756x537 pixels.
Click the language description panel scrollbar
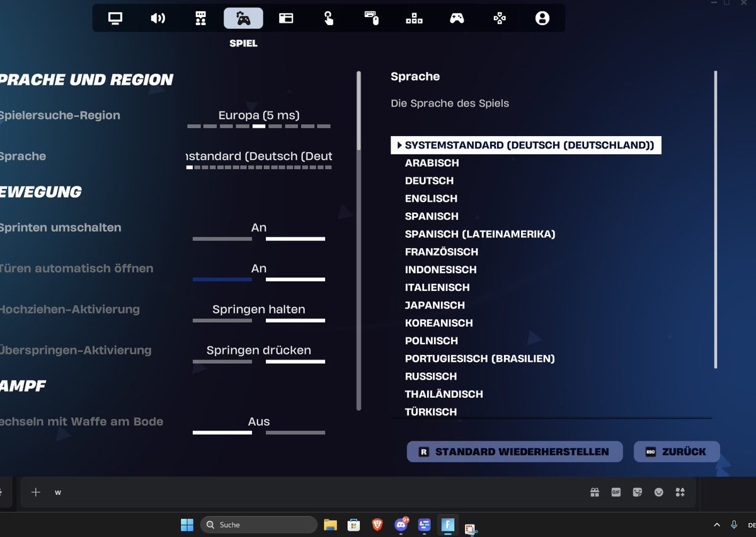click(716, 220)
